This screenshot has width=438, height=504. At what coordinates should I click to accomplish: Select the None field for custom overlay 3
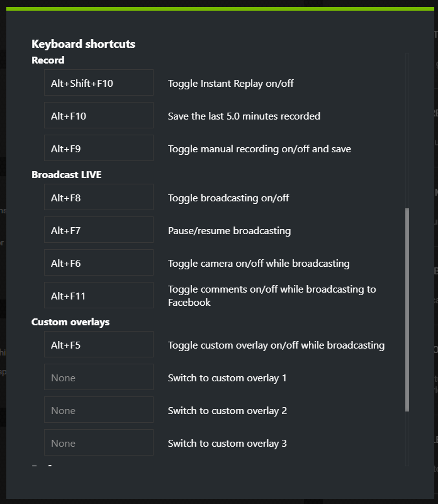(99, 442)
